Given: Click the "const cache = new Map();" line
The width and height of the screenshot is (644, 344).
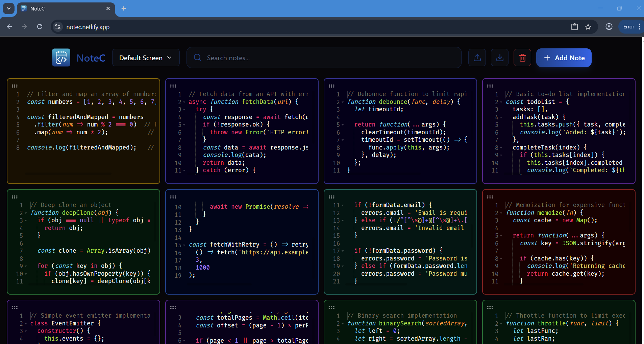Looking at the screenshot, I should (x=555, y=220).
